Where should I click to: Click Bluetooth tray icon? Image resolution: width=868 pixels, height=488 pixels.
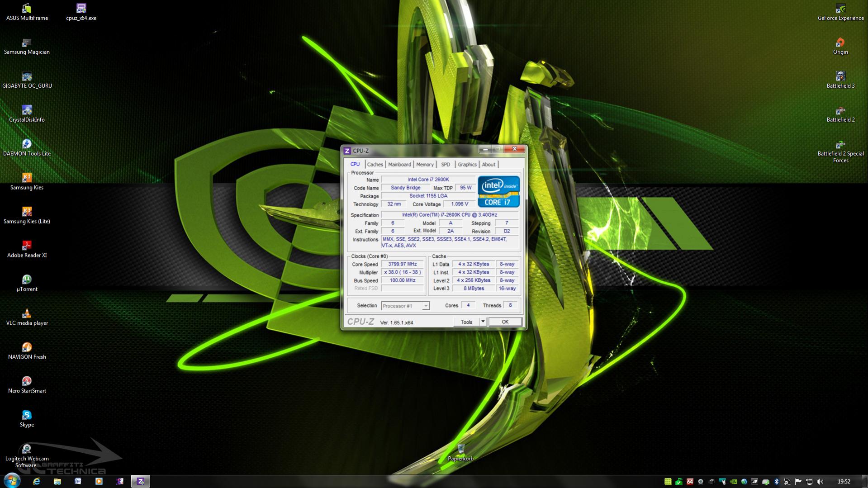coord(777,482)
